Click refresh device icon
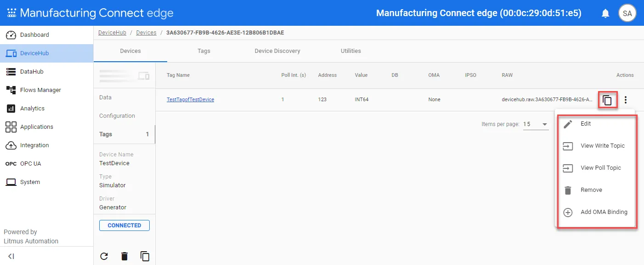Image resolution: width=644 pixels, height=265 pixels. click(104, 256)
